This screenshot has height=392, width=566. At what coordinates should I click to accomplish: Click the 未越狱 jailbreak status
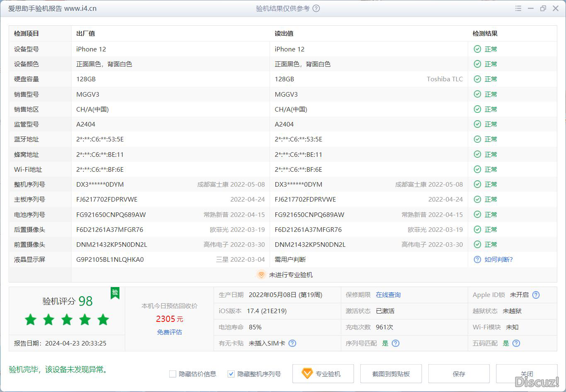pyautogui.click(x=512, y=311)
